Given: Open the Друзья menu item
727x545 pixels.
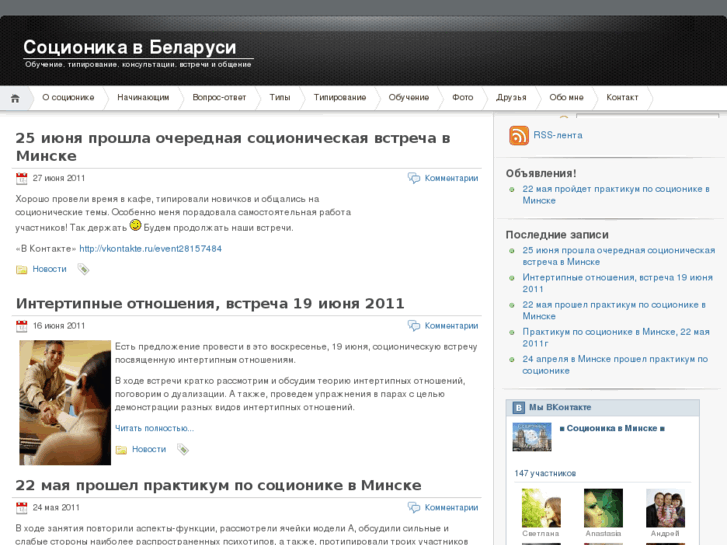Looking at the screenshot, I should [511, 97].
